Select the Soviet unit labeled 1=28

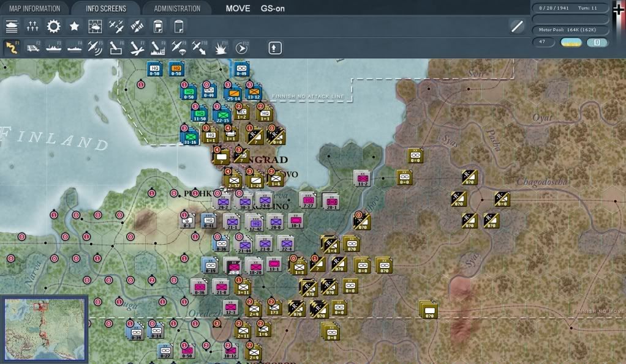coord(256,180)
